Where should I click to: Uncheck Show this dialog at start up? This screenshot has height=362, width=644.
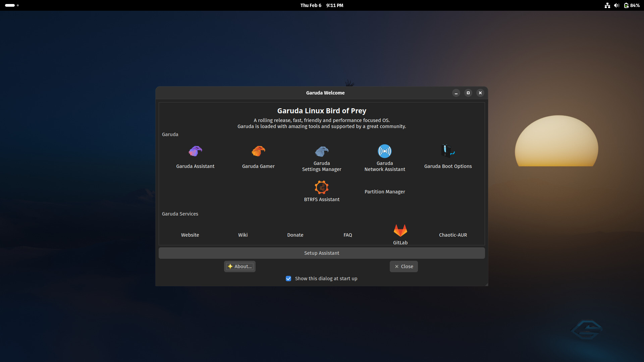[288, 279]
